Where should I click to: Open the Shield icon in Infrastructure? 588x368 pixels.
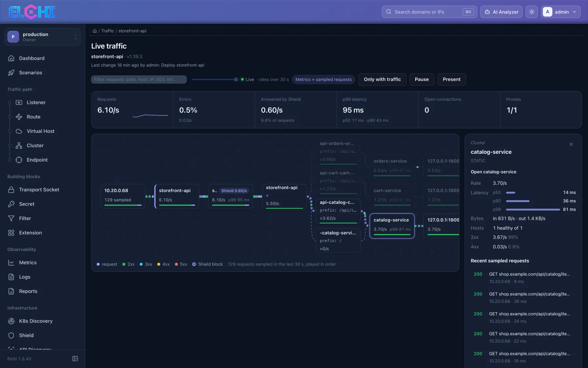11,336
